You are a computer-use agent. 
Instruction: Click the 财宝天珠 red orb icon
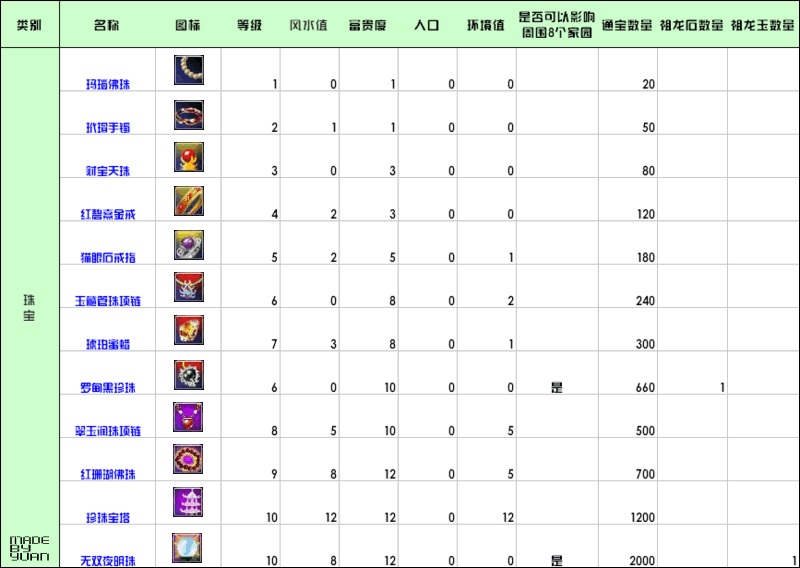(x=188, y=157)
